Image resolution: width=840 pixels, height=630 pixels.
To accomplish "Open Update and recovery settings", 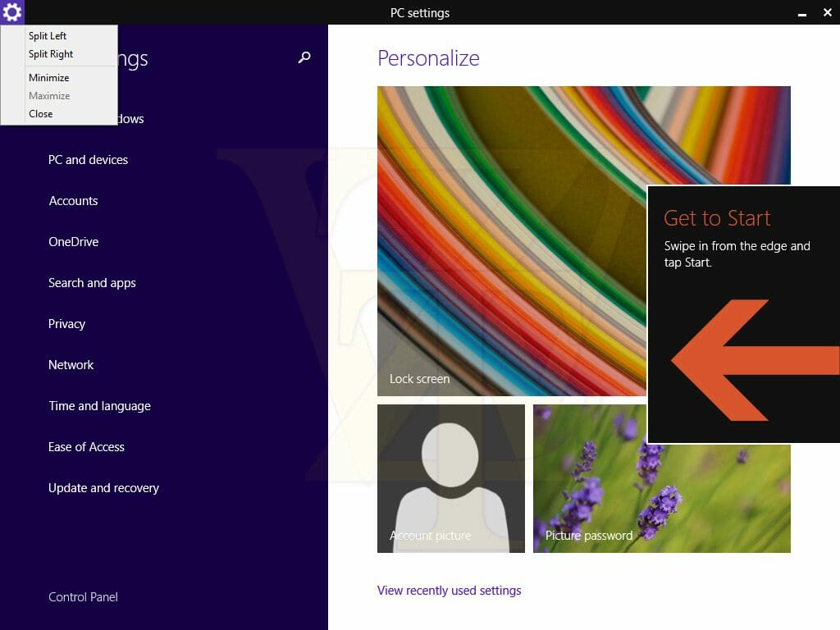I will pyautogui.click(x=103, y=488).
